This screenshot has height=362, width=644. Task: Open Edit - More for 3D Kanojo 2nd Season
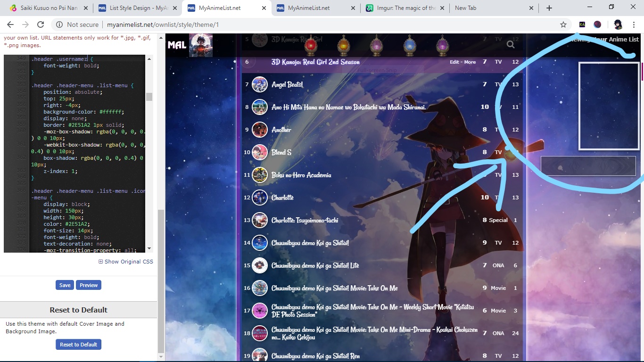[x=462, y=62]
